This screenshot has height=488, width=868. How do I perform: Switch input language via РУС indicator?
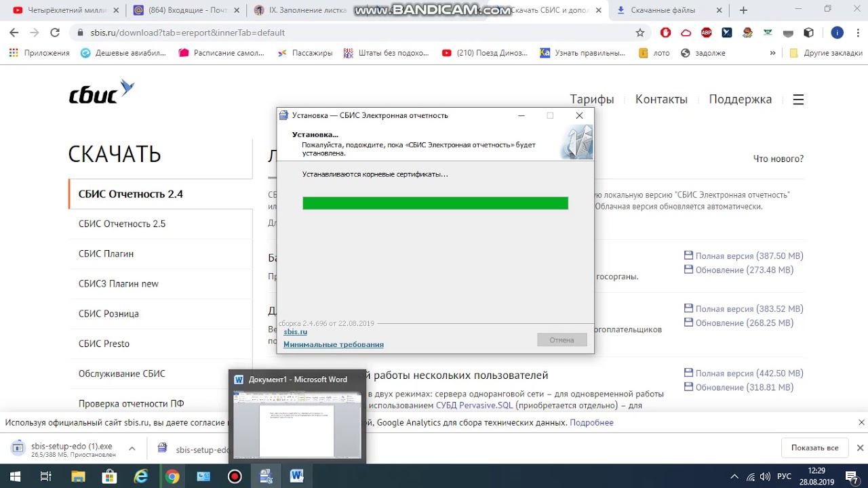[x=784, y=476]
